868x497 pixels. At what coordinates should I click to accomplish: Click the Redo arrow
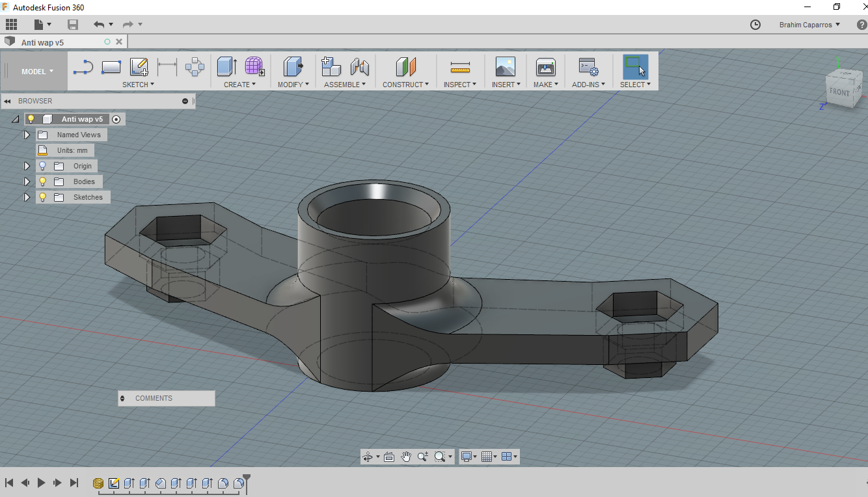click(128, 25)
